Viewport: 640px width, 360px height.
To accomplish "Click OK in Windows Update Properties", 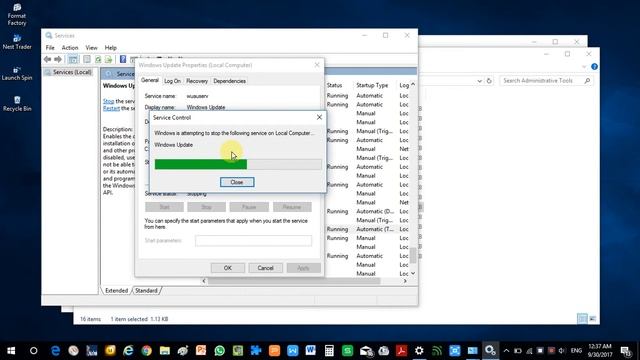I will tap(228, 268).
